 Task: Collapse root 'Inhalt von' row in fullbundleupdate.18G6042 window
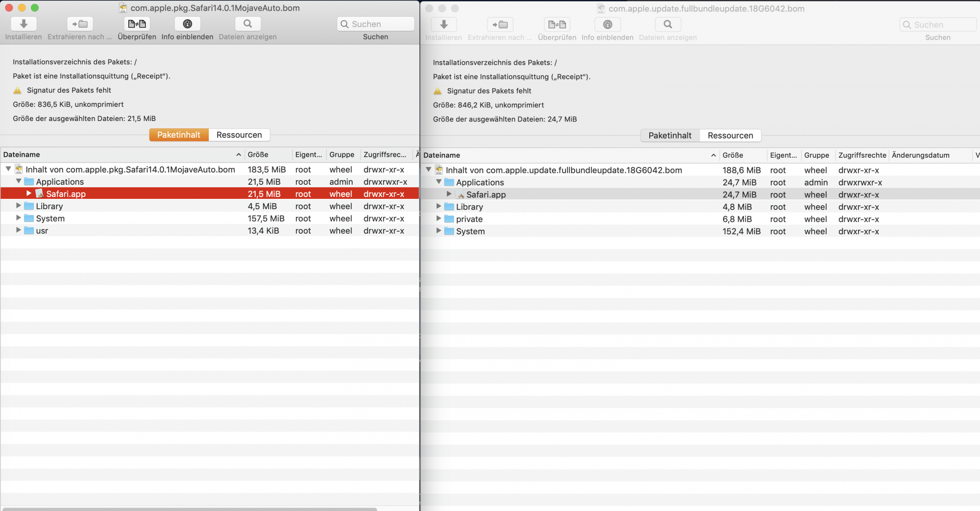[x=429, y=170]
